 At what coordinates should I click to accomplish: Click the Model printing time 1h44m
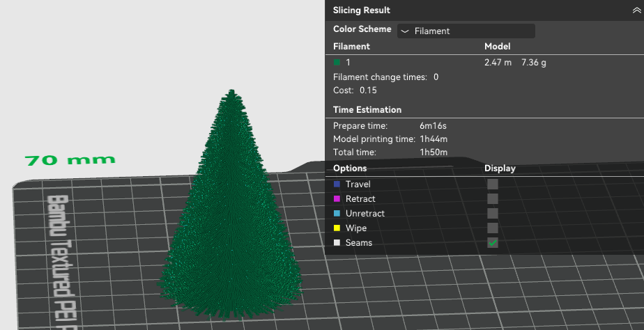pyautogui.click(x=434, y=139)
